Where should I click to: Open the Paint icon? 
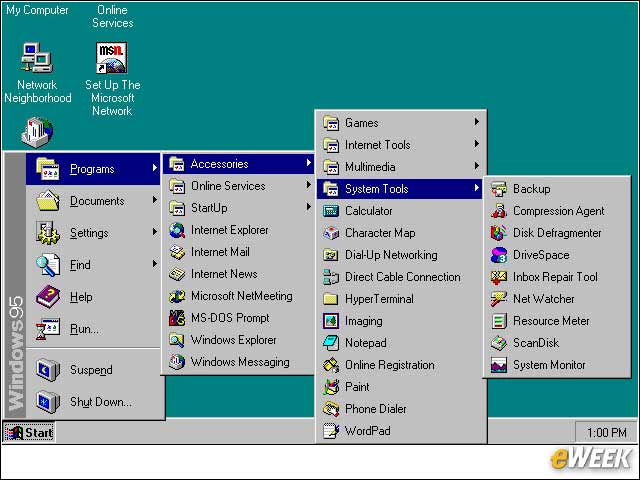click(331, 387)
